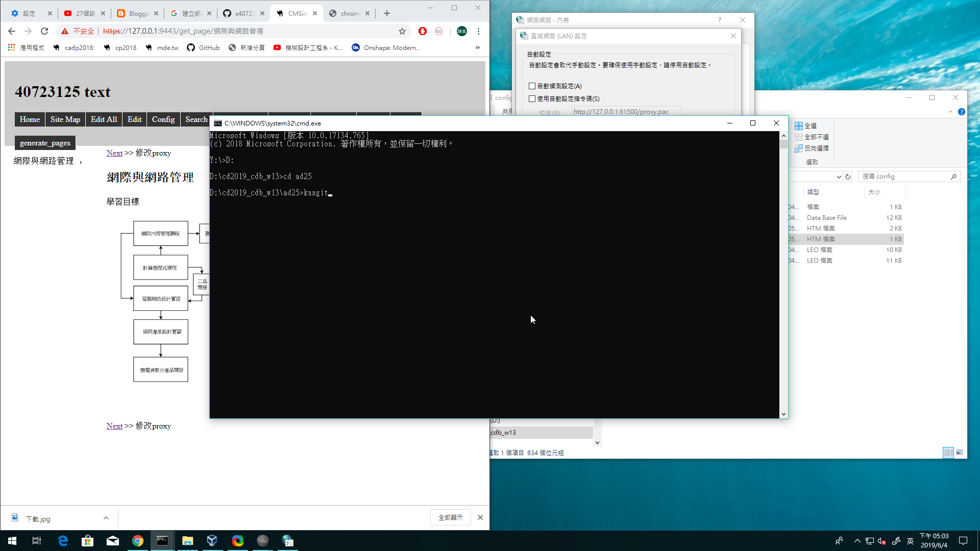Click cmd window scrollbar down arrow

783,414
